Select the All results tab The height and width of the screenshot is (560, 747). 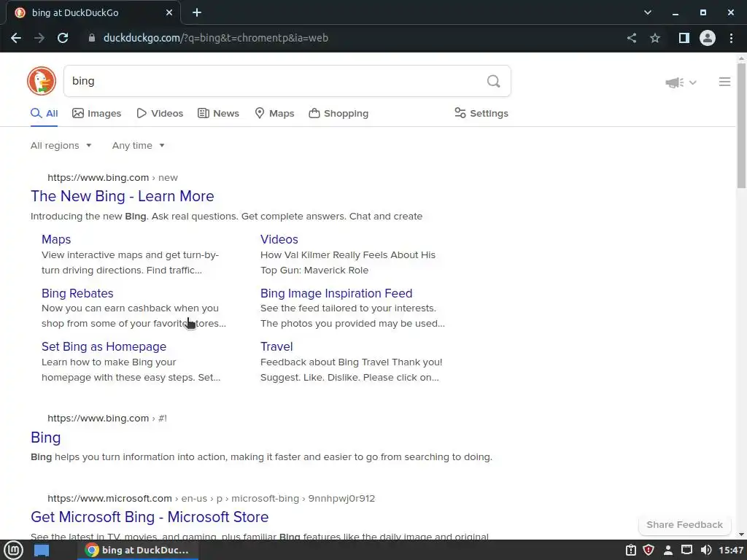(44, 113)
